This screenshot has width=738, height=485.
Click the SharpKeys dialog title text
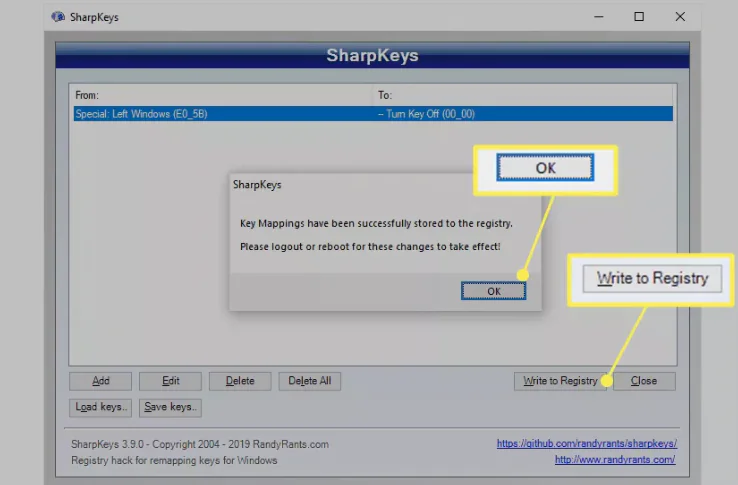coord(257,185)
